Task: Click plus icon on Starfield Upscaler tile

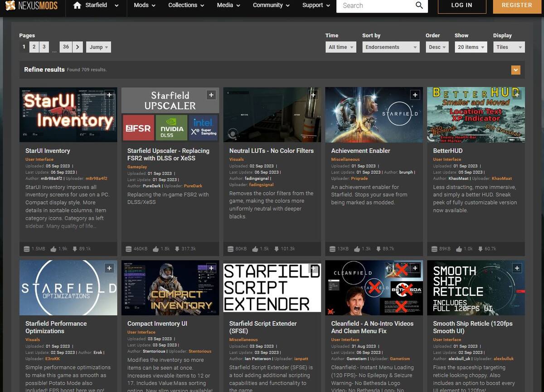Action: point(211,95)
